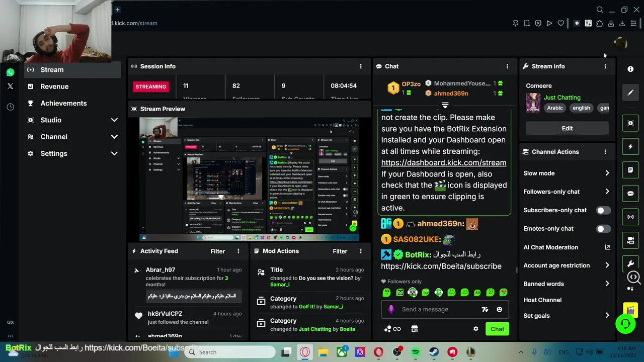Open browser snapshot capture tool

click(527, 23)
